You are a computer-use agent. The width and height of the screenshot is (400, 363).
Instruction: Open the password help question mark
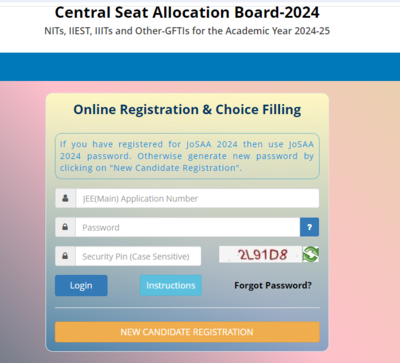pos(309,227)
